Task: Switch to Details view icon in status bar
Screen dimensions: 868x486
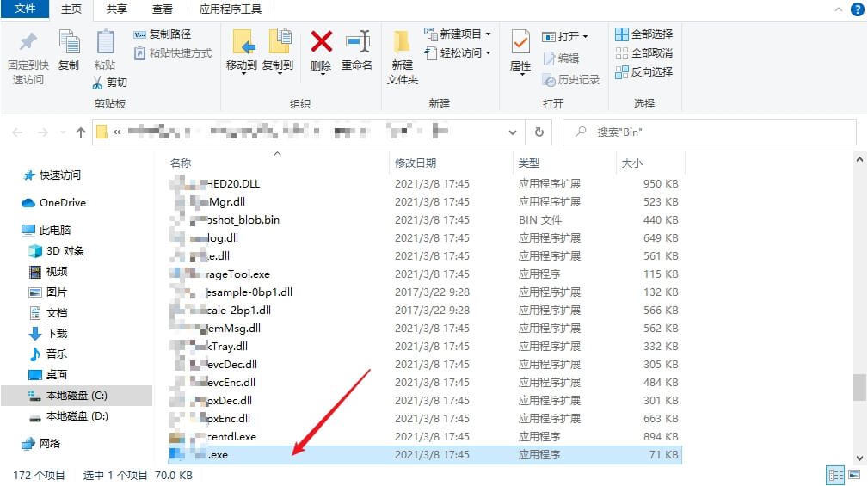Action: [x=835, y=475]
